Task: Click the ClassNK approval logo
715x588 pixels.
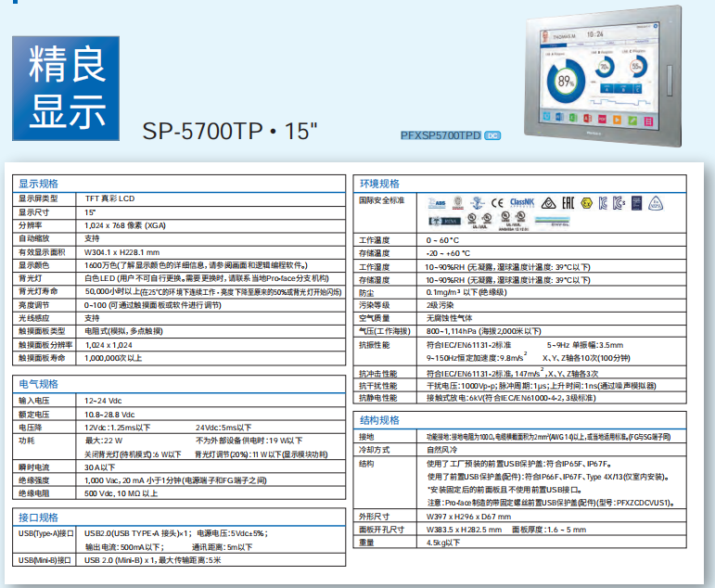Action: (522, 202)
